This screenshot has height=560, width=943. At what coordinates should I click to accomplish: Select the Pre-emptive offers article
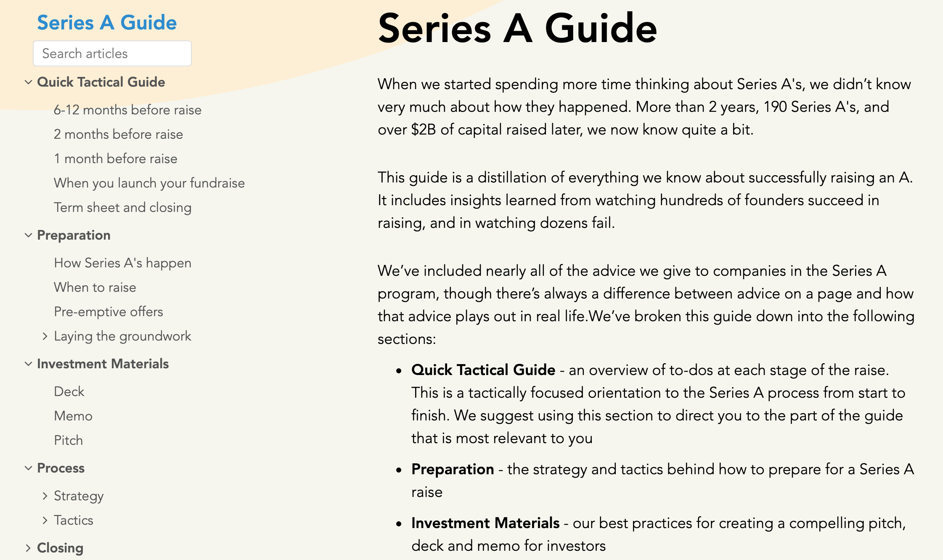tap(108, 312)
